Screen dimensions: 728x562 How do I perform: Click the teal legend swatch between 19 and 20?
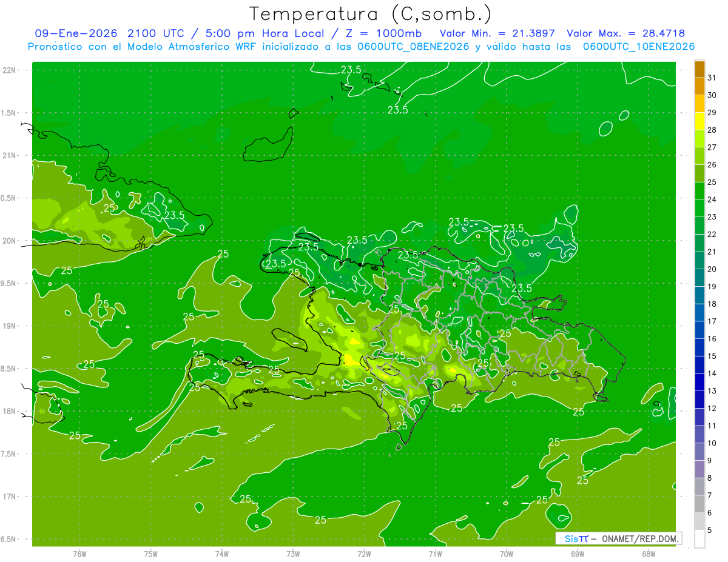point(699,278)
